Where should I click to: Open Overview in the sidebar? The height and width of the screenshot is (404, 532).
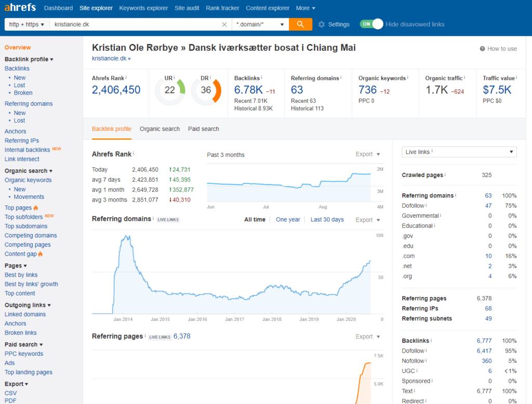[x=18, y=47]
